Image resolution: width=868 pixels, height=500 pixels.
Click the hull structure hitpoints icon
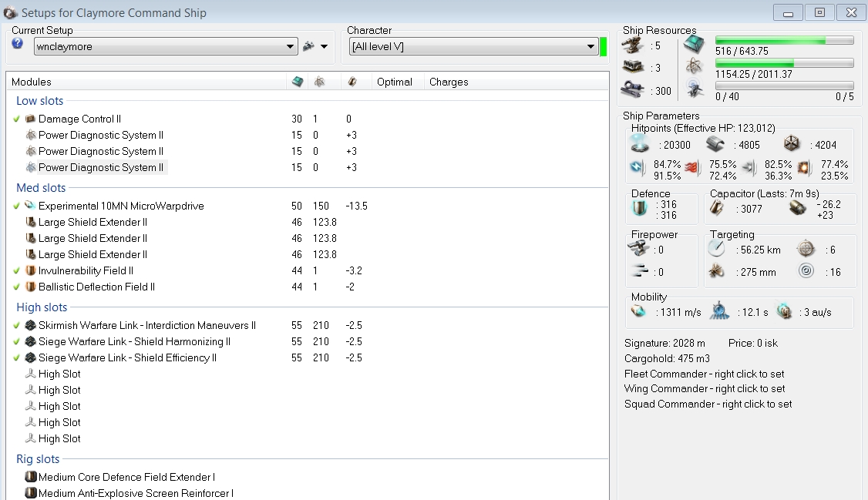pos(792,144)
